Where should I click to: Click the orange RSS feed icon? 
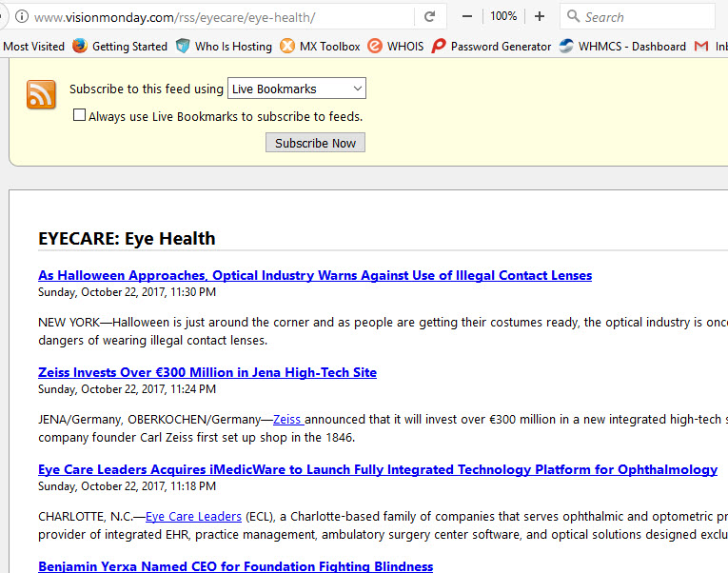coord(41,94)
